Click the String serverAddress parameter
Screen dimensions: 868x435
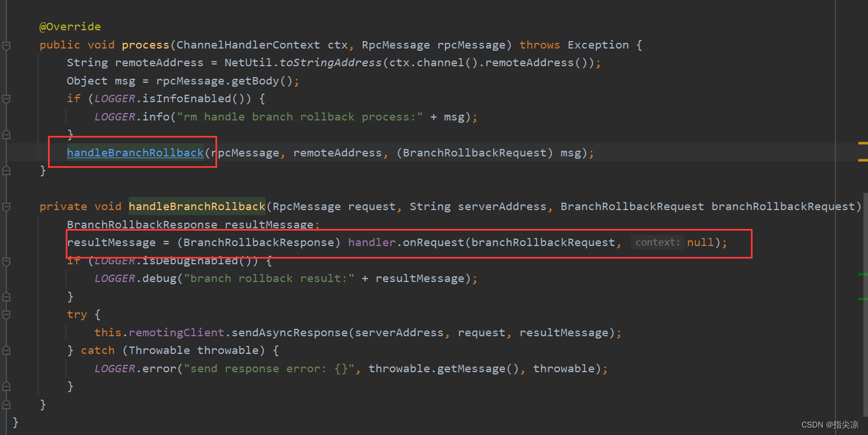tap(478, 207)
